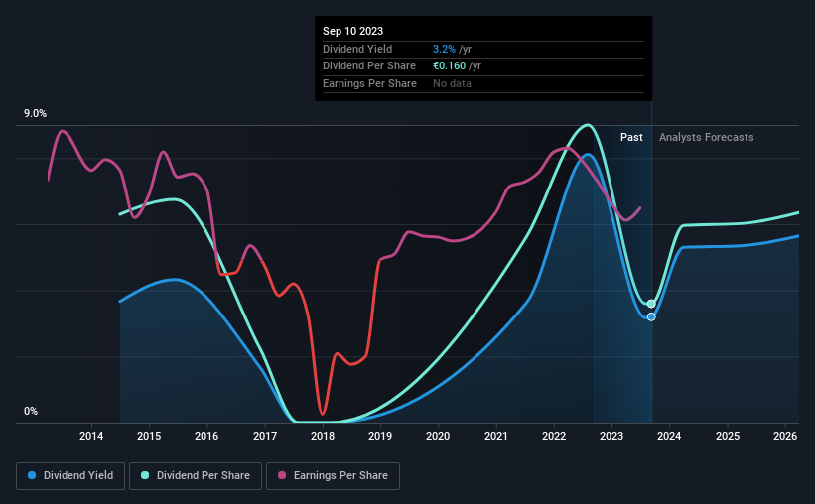Select the 2014 year label on the axis
The image size is (815, 504).
coord(91,436)
